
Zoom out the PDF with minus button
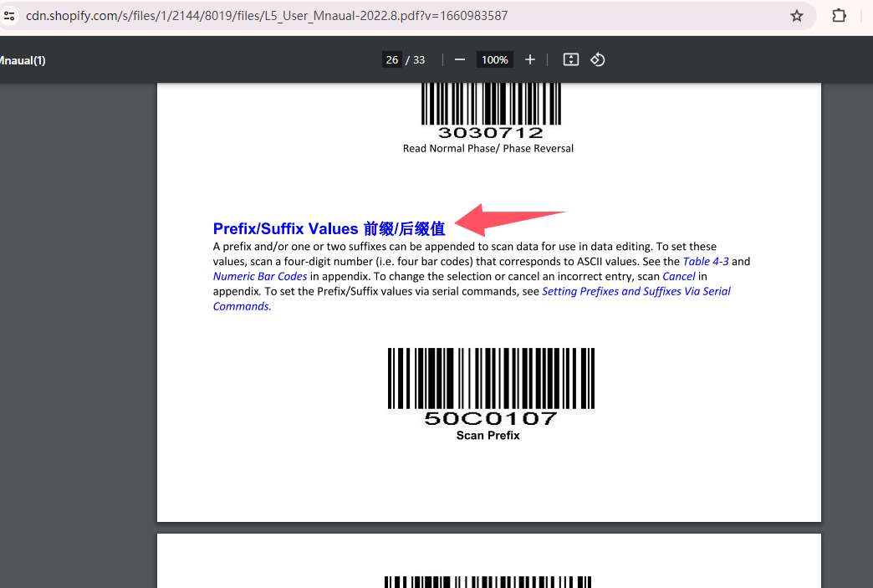[x=460, y=59]
